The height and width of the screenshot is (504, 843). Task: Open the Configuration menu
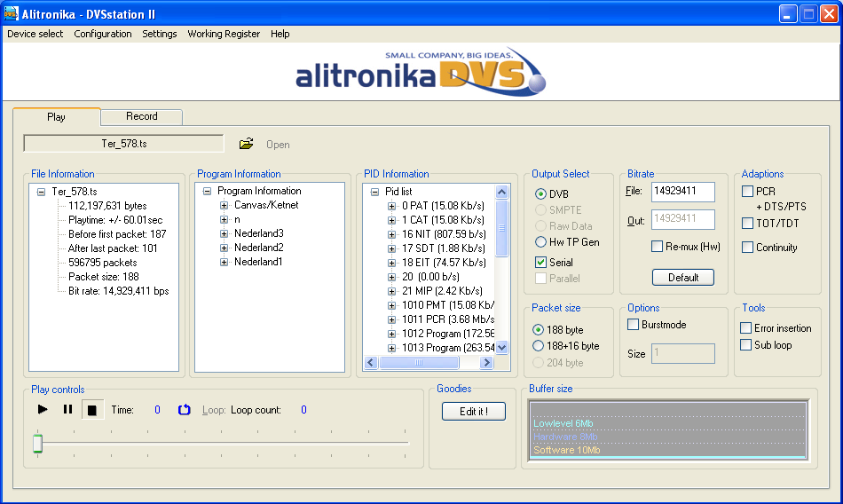click(x=103, y=34)
